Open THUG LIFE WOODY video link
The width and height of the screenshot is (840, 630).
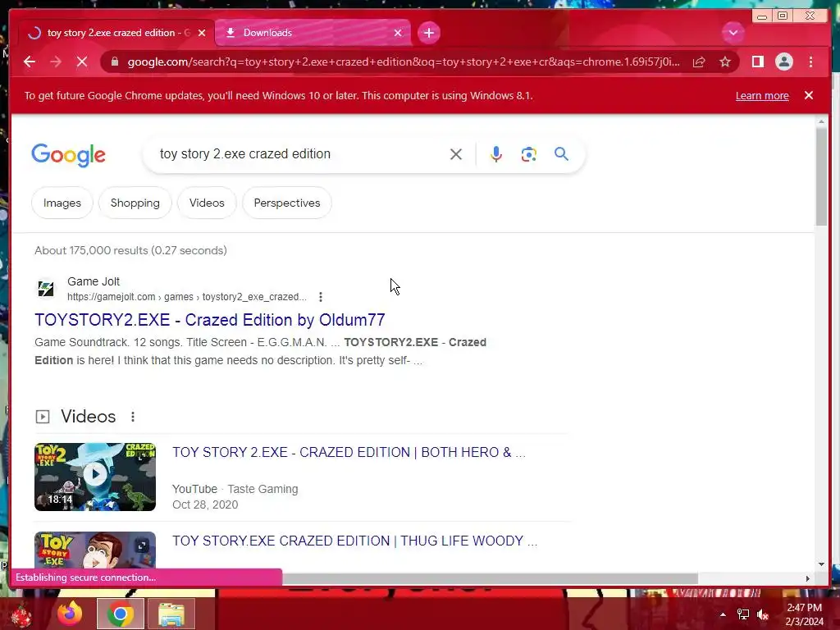tap(354, 541)
